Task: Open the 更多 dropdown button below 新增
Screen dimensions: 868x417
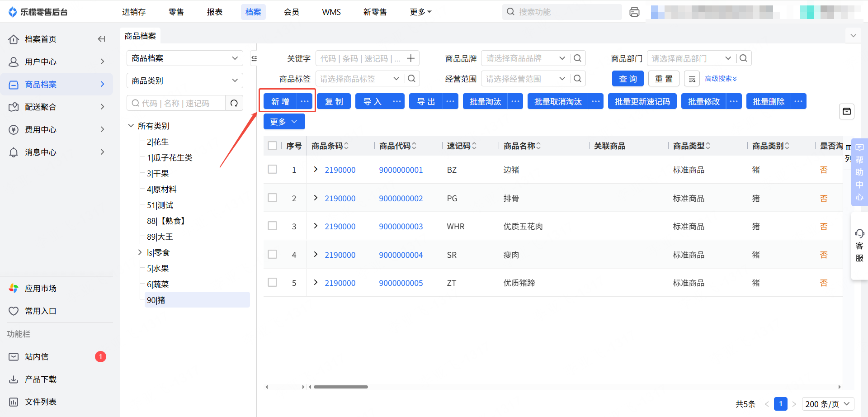Action: coord(284,122)
